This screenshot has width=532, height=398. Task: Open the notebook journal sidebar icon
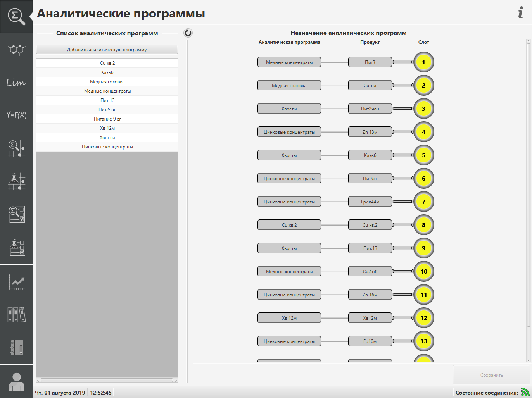16,348
